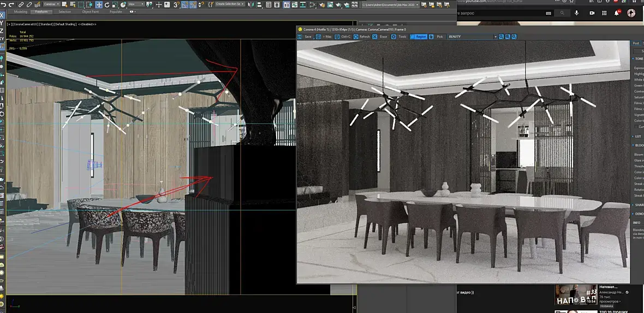Open the Object Paint ribbon tab
Screen dimensions: 644x313
pos(90,11)
